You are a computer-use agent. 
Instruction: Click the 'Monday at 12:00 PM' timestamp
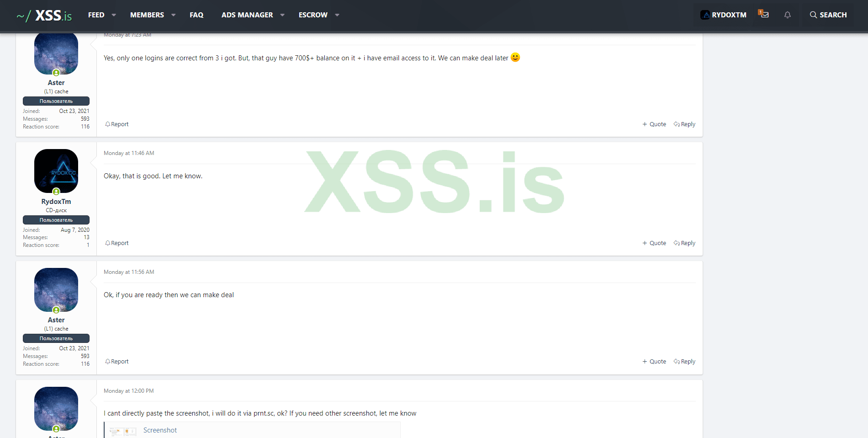129,391
